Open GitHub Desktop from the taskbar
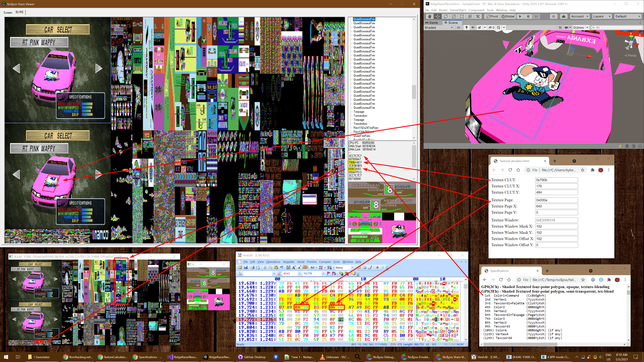The width and height of the screenshot is (644, 362). 252,357
